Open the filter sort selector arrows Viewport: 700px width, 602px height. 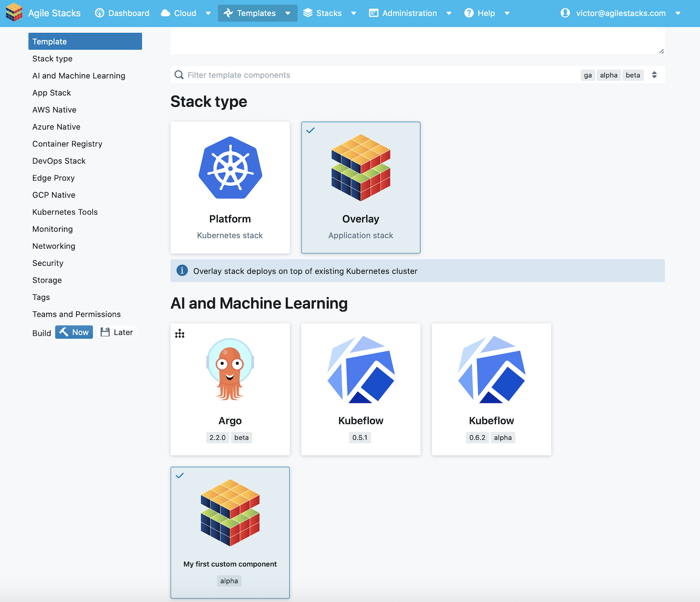point(654,75)
